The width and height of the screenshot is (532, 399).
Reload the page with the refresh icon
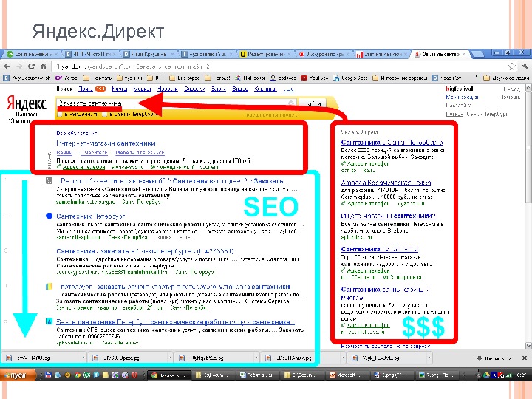[32, 66]
